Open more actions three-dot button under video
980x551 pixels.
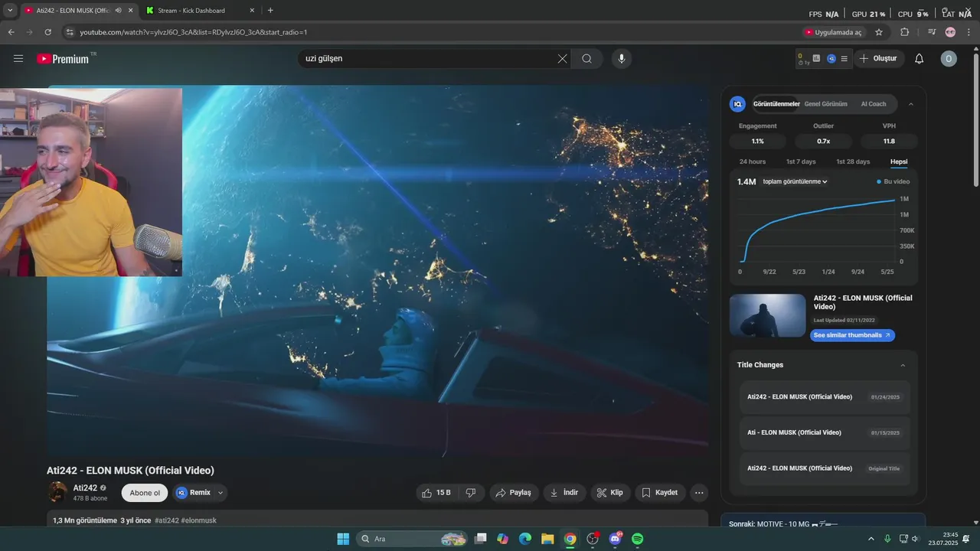(699, 493)
